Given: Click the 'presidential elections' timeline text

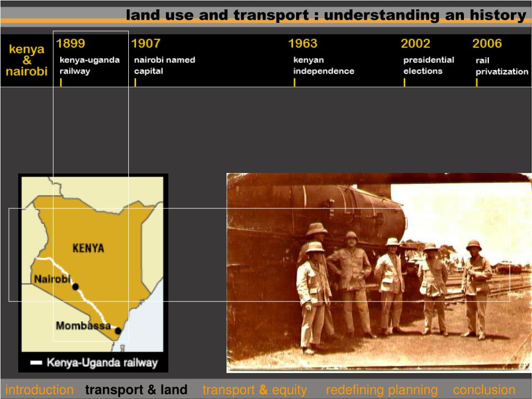Looking at the screenshot, I should [x=429, y=65].
